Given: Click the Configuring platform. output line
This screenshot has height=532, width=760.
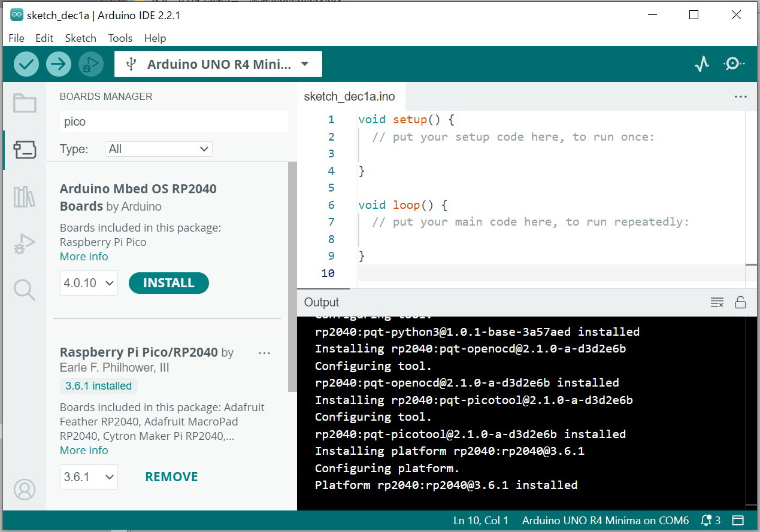Looking at the screenshot, I should (x=387, y=468).
